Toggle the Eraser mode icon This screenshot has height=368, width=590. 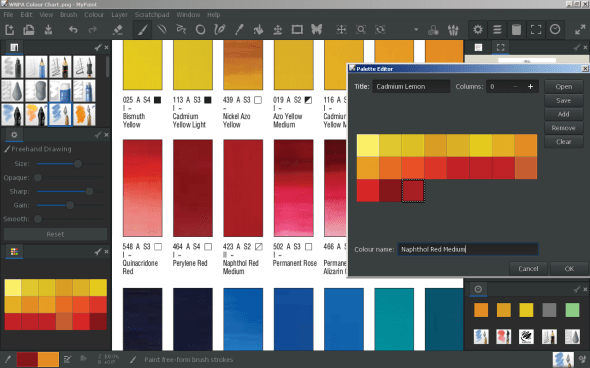coord(118,30)
